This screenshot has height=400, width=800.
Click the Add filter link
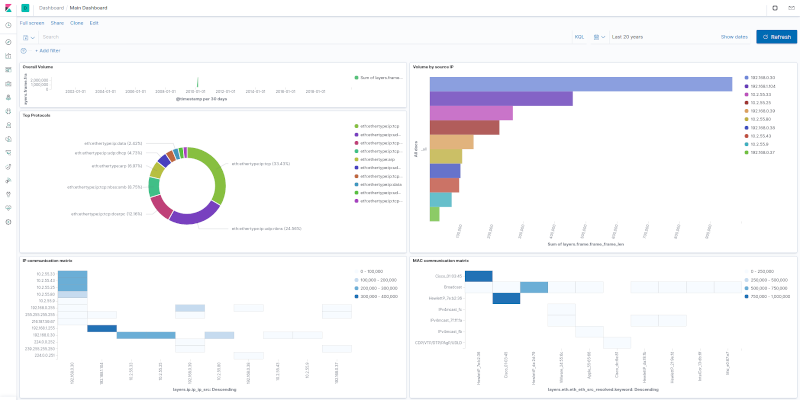pos(48,51)
